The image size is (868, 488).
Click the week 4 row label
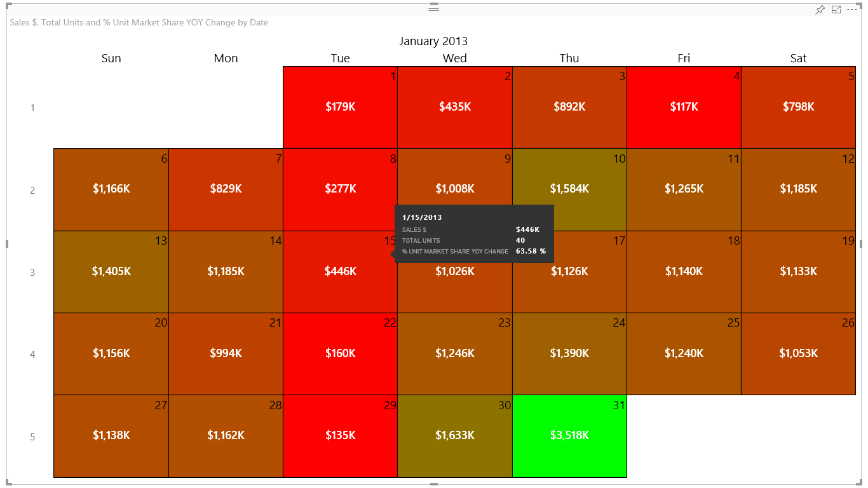(x=32, y=355)
